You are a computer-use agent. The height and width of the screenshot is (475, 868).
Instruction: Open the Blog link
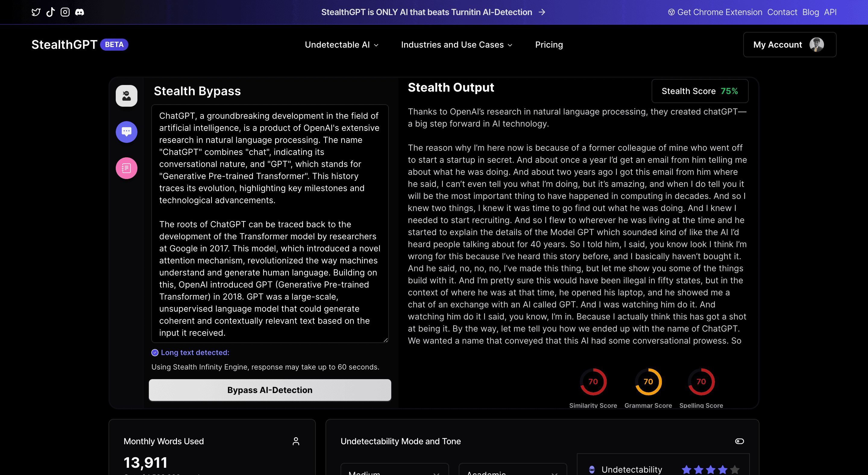pos(810,12)
